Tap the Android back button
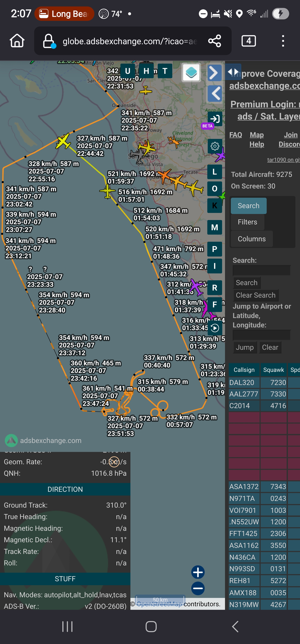The image size is (300, 644). (235, 626)
